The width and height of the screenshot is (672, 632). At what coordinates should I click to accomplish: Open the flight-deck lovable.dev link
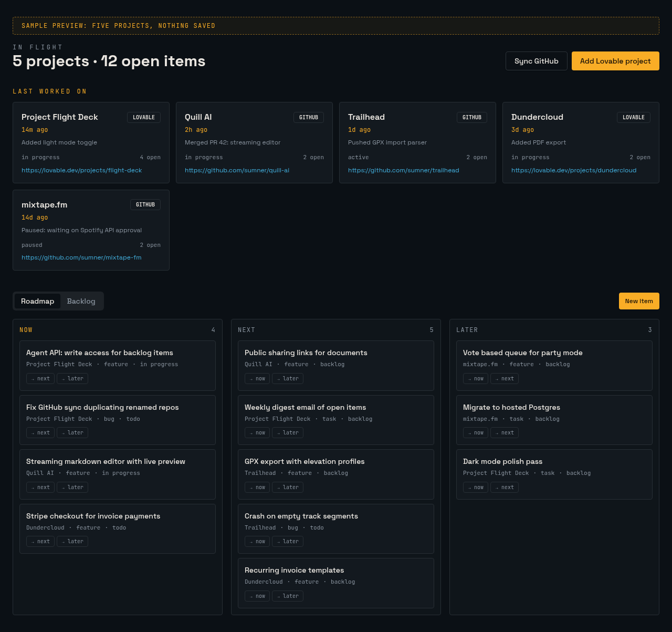coord(82,170)
